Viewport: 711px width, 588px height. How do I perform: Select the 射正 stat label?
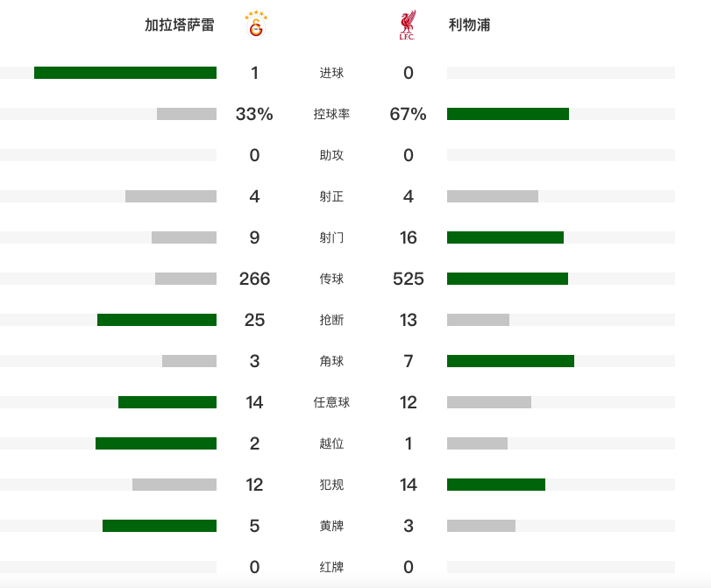click(331, 196)
